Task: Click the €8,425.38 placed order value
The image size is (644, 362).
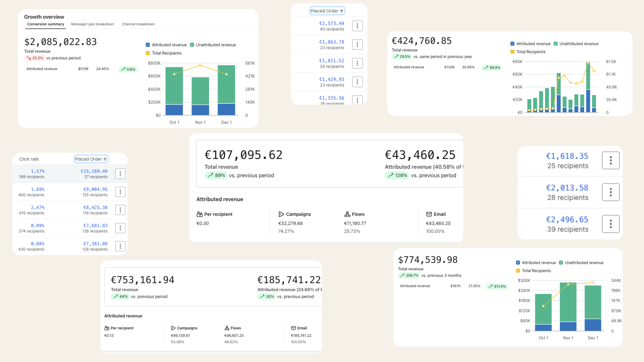Action: [x=95, y=207]
